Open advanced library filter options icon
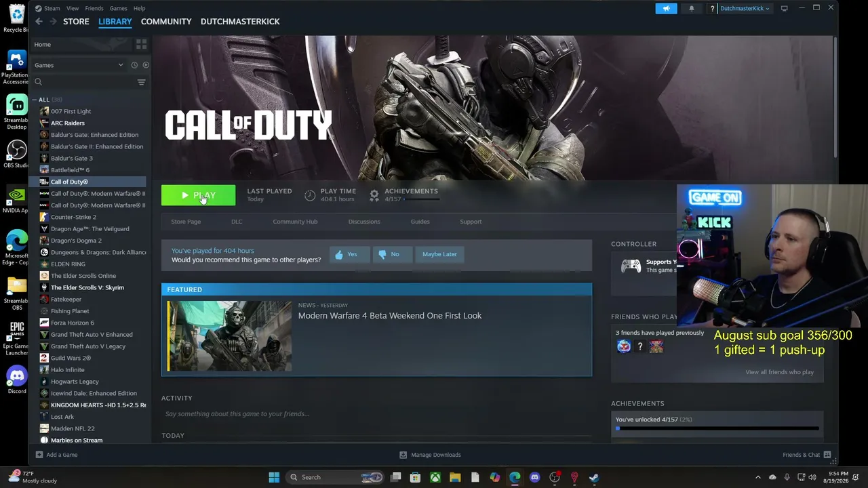This screenshot has width=868, height=488. point(141,82)
